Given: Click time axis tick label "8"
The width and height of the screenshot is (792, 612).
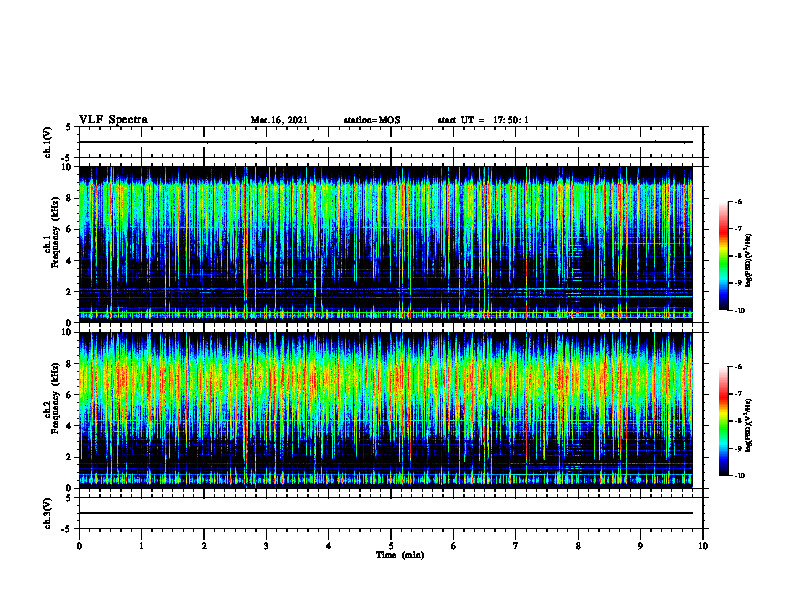Looking at the screenshot, I should (x=578, y=546).
